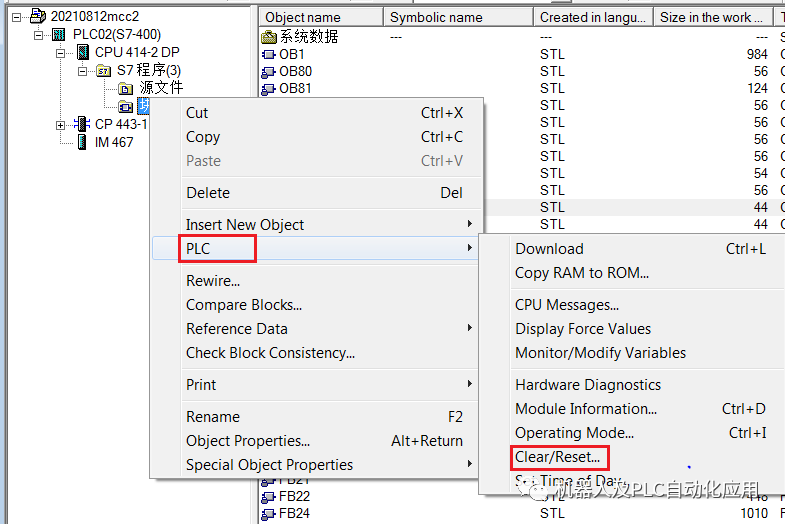Click the 20210812mcc2 project icon

[38, 17]
